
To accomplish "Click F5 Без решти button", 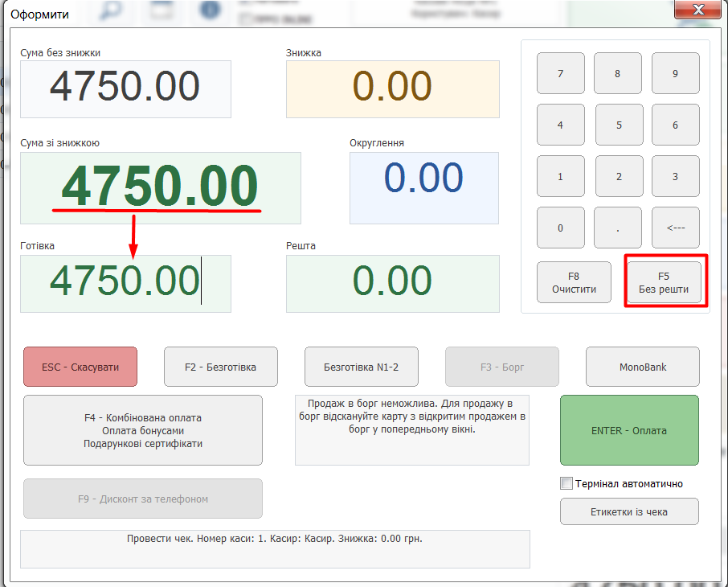I will tap(664, 282).
